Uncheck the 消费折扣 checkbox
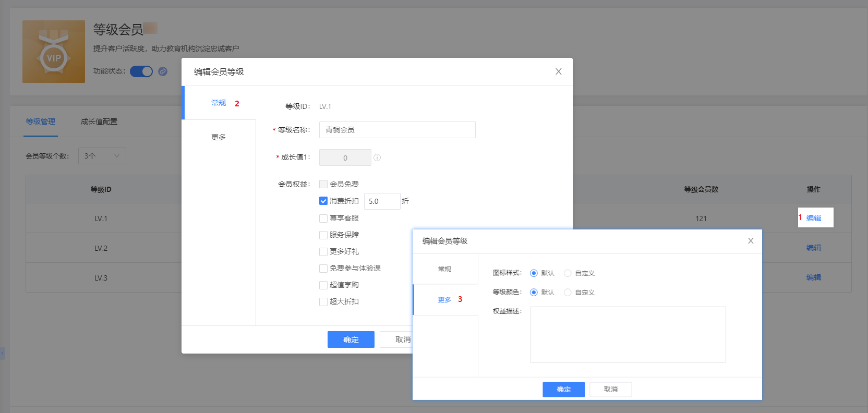The height and width of the screenshot is (413, 868). pyautogui.click(x=323, y=201)
